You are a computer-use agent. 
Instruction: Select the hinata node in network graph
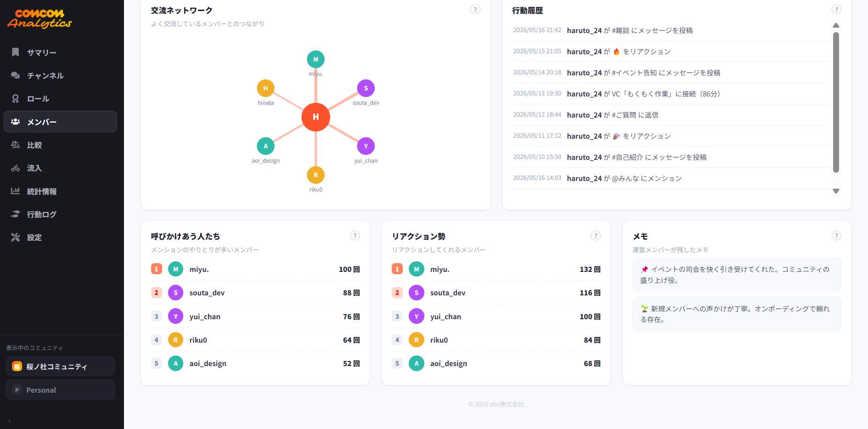[265, 88]
